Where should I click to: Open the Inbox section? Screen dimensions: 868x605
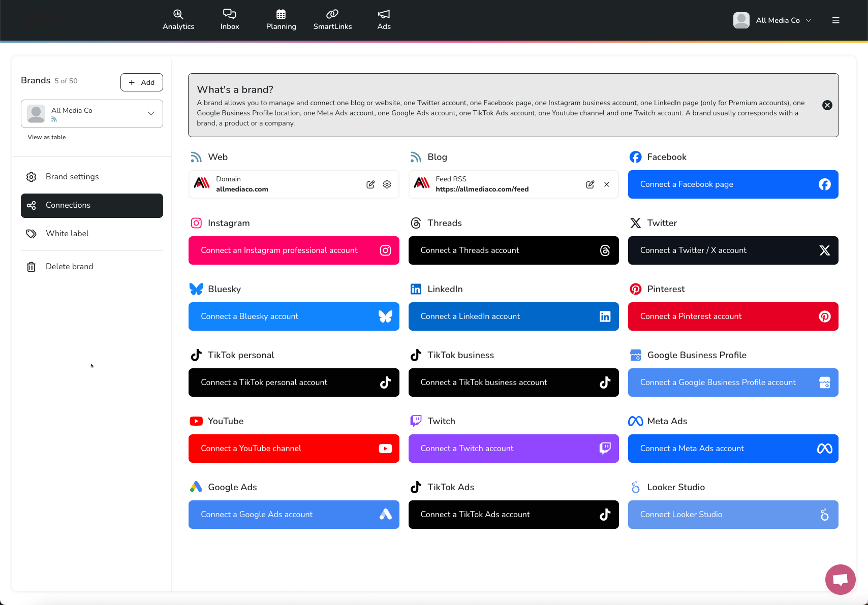[230, 20]
